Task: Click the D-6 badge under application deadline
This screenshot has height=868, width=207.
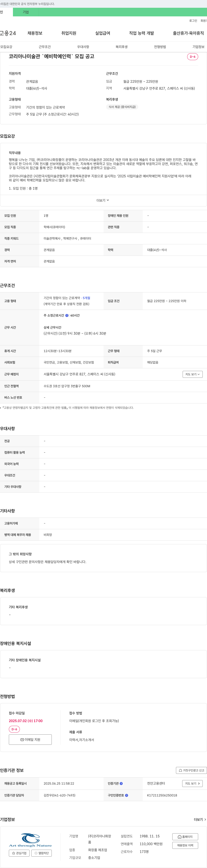Action: click(x=14, y=729)
